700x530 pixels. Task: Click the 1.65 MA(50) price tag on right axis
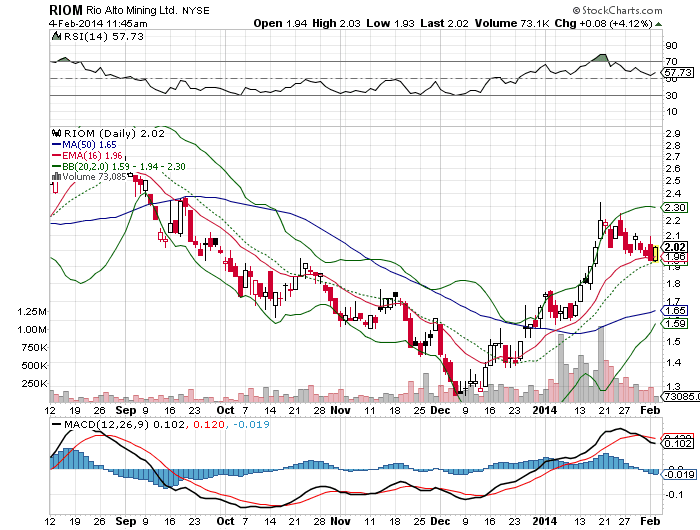(675, 310)
